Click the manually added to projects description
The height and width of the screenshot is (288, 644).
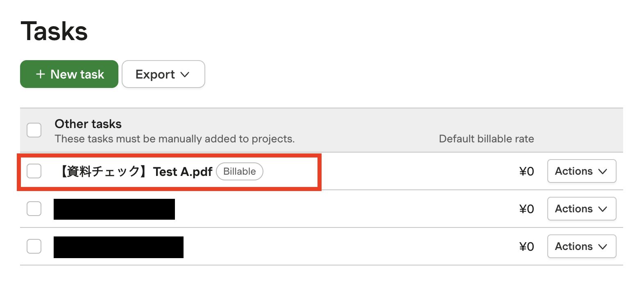click(175, 139)
